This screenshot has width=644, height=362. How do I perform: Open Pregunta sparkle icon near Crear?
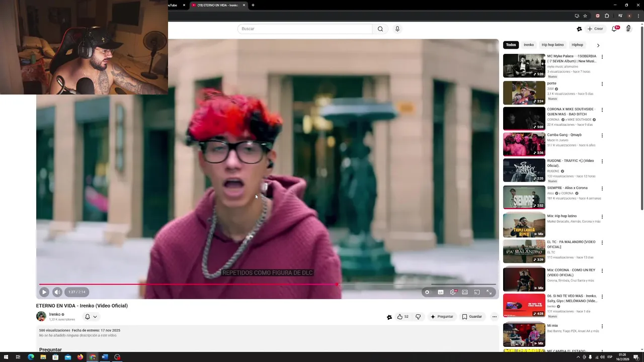(x=579, y=29)
